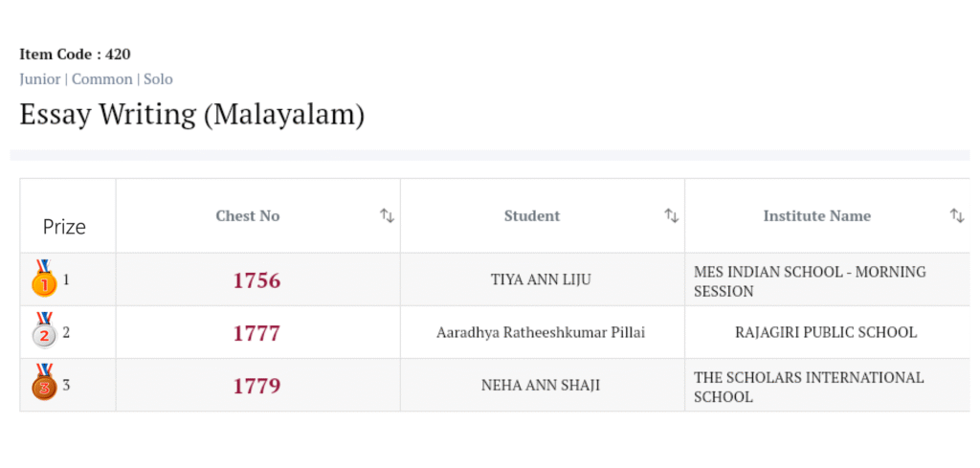
Task: Sort table by Chest No arrows
Action: (x=387, y=216)
